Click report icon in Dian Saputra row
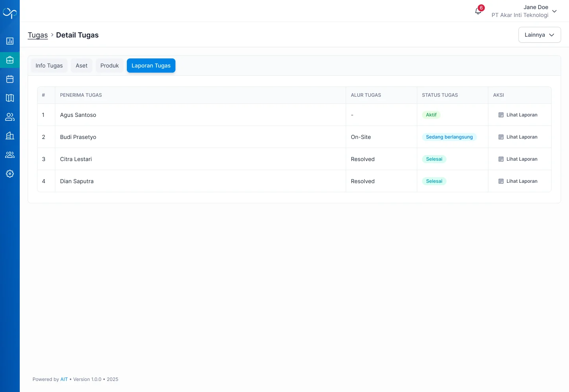This screenshot has height=392, width=569. coord(501,181)
